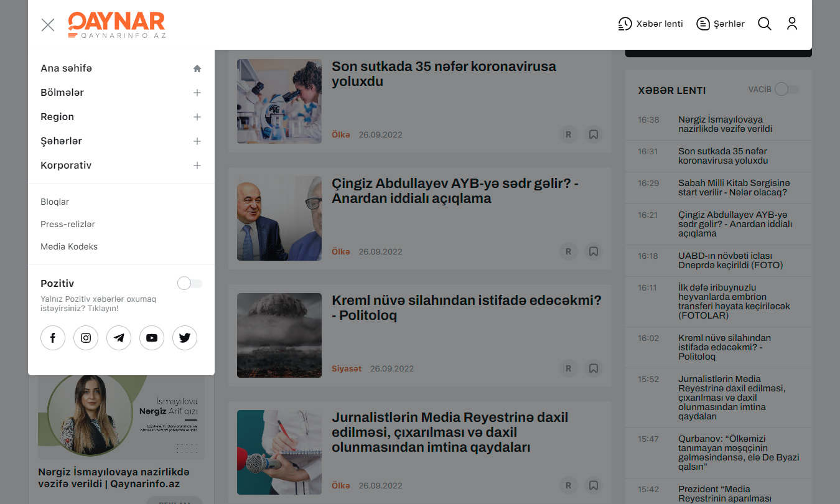
Task: Expand the Şəhərlər menu section
Action: (197, 141)
